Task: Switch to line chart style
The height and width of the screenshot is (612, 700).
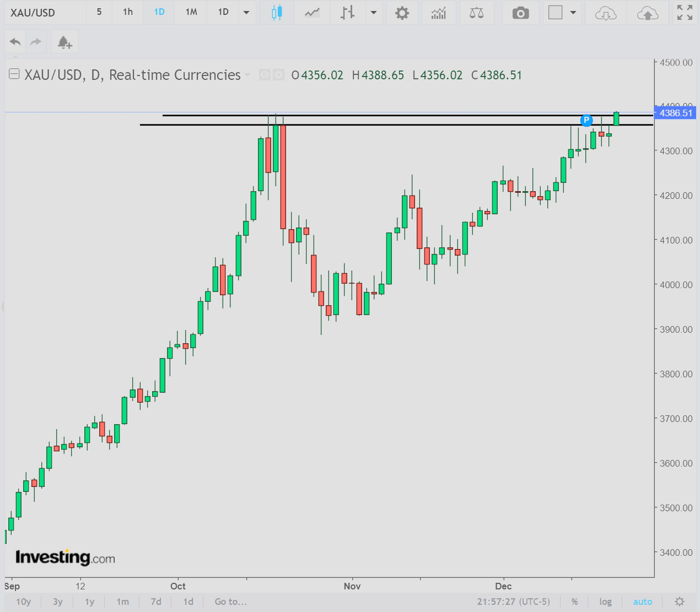Action: coord(312,13)
